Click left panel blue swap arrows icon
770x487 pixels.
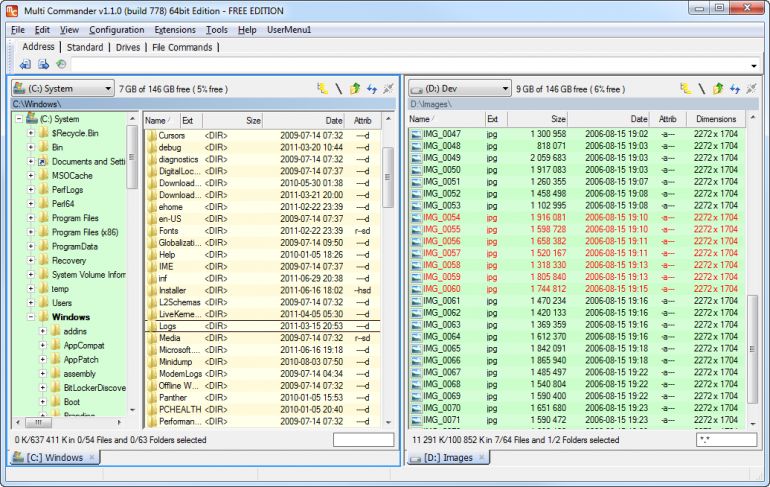(x=372, y=88)
